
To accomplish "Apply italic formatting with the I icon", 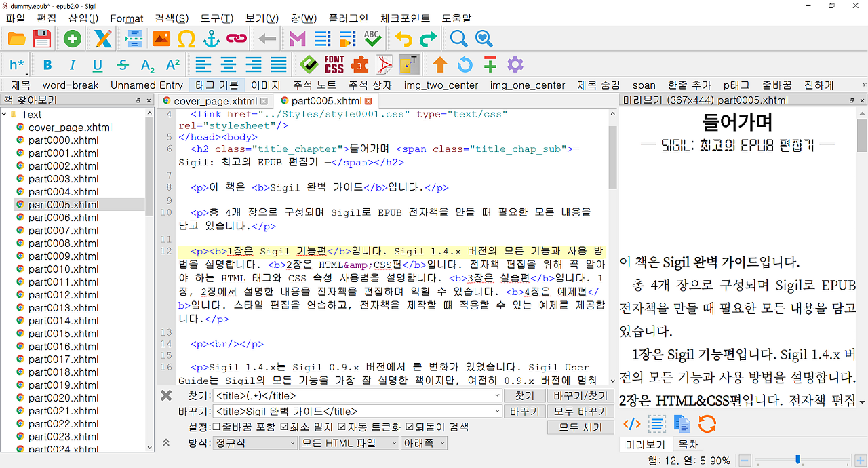I will (73, 65).
